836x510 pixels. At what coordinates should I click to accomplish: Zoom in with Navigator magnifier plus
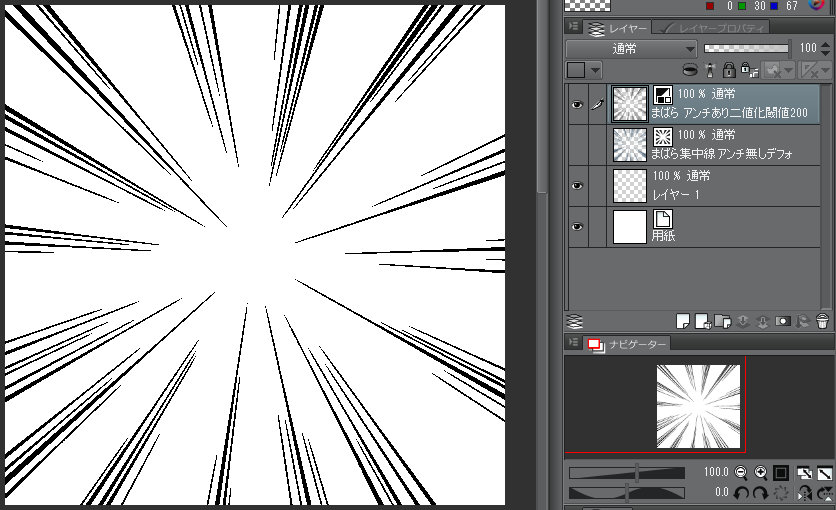click(761, 472)
